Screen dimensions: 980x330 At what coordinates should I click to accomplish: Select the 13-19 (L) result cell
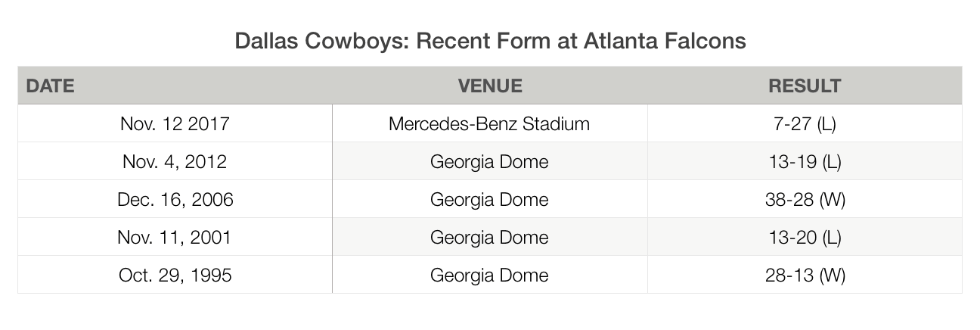805,161
